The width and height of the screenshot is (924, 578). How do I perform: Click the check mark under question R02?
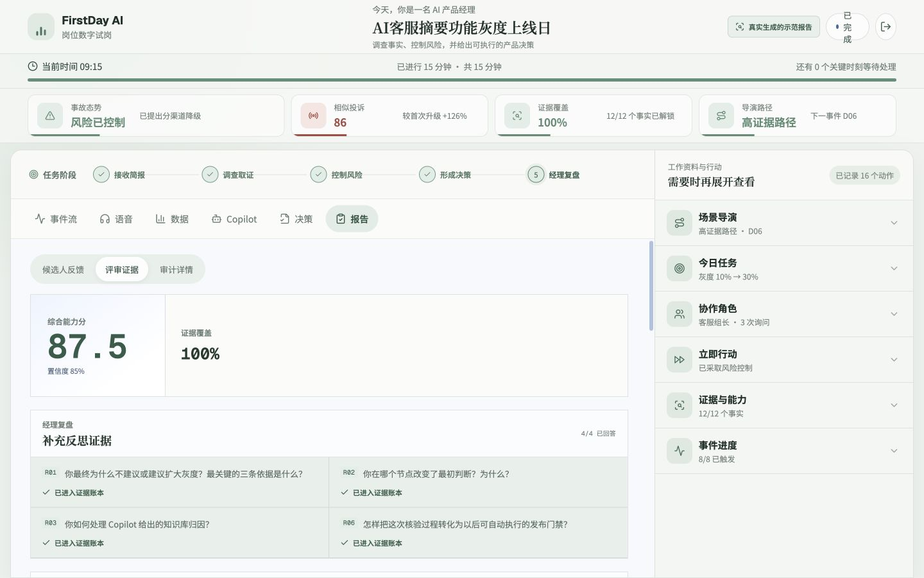click(345, 493)
